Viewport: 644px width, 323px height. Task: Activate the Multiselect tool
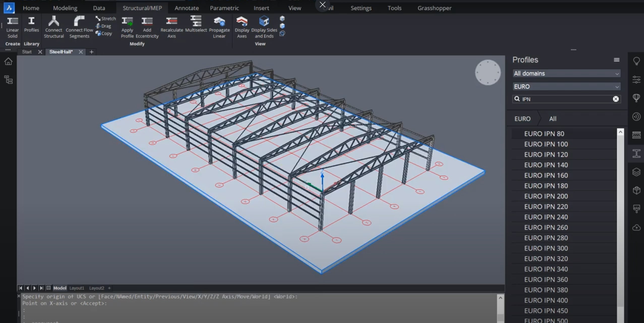(196, 24)
